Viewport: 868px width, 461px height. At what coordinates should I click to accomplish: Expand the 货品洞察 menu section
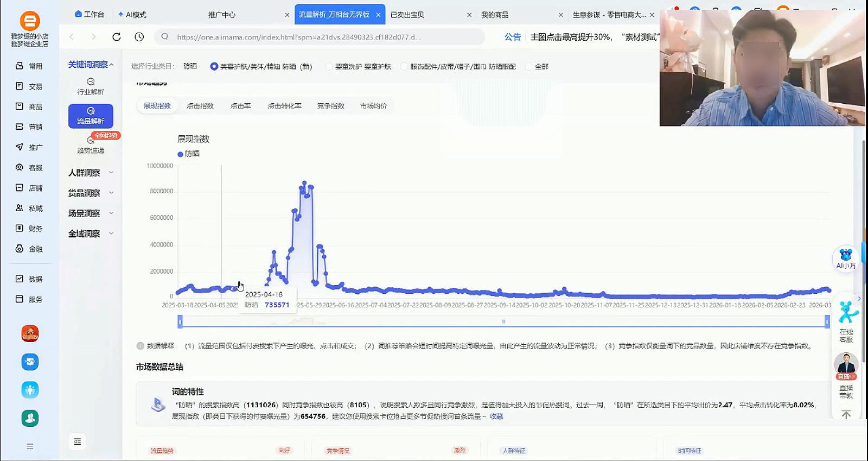[91, 193]
